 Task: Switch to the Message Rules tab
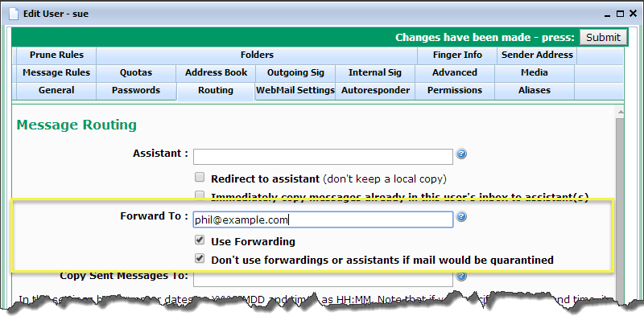click(56, 72)
